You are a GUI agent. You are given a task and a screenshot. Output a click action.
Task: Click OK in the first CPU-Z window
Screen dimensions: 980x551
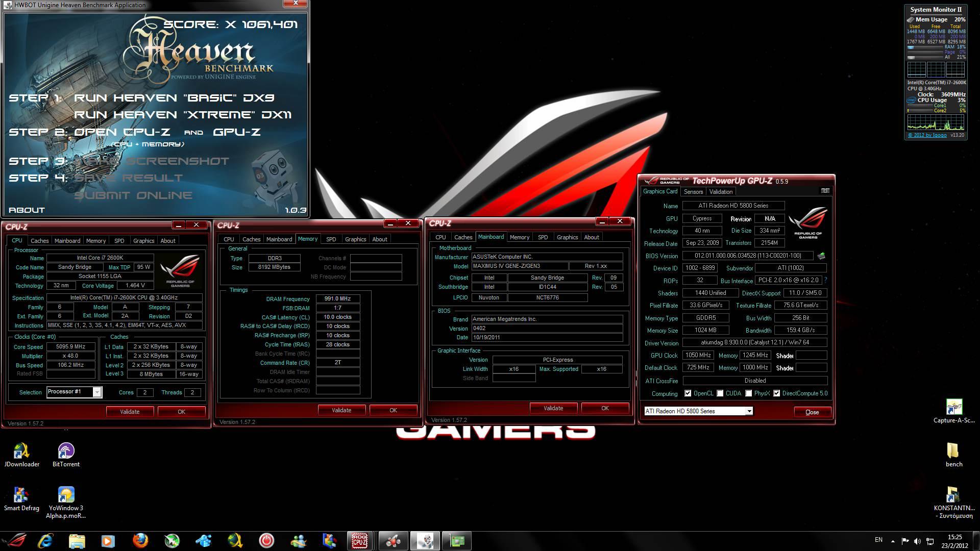coord(181,412)
